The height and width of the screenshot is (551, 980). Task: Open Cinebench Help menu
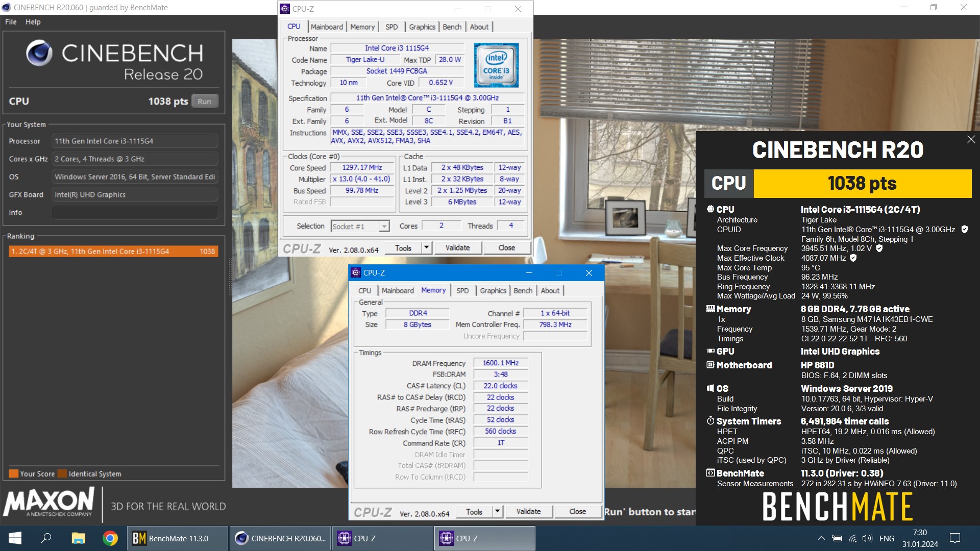point(33,22)
